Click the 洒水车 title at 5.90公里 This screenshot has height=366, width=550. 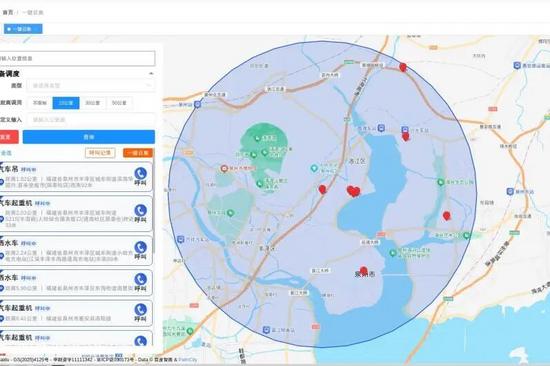coord(9,278)
